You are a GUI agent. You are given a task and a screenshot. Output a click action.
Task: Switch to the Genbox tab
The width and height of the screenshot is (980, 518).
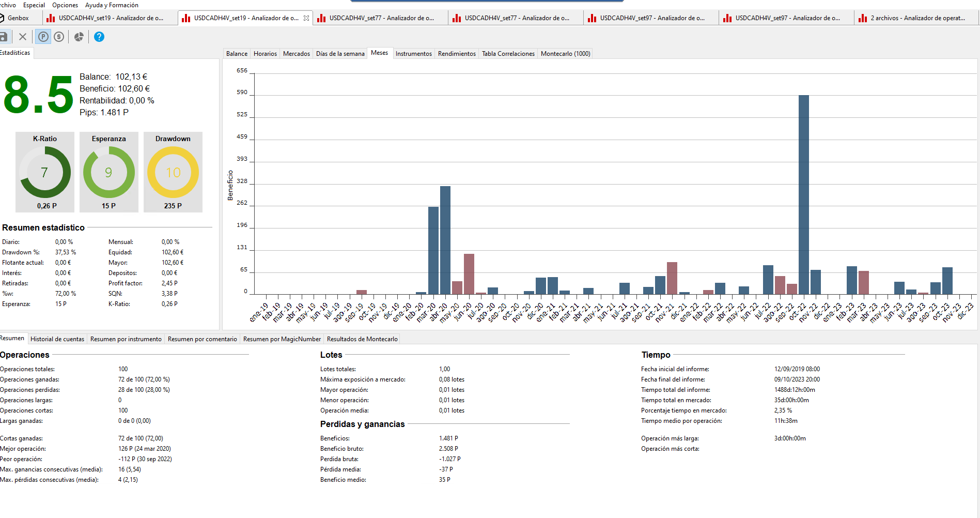click(x=18, y=18)
